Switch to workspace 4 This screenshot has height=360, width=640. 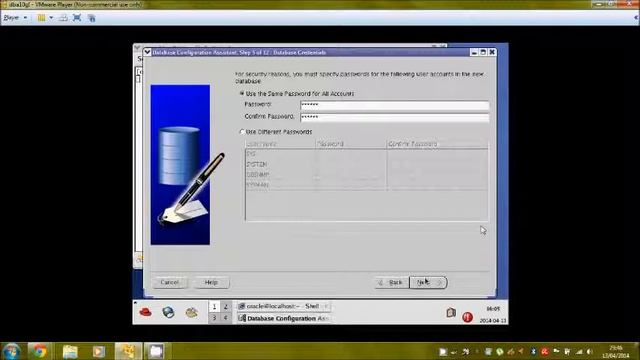[225, 318]
